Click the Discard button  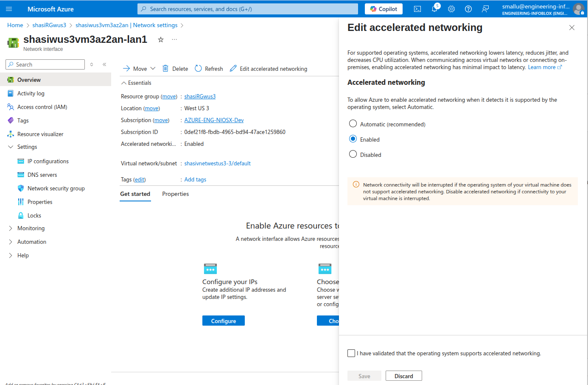pyautogui.click(x=404, y=376)
